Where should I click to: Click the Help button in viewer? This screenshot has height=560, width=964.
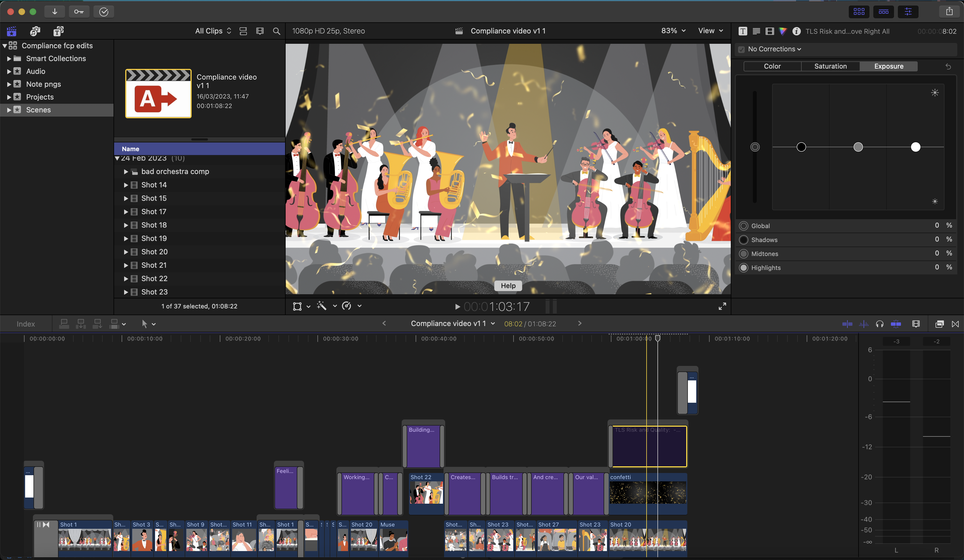(508, 285)
